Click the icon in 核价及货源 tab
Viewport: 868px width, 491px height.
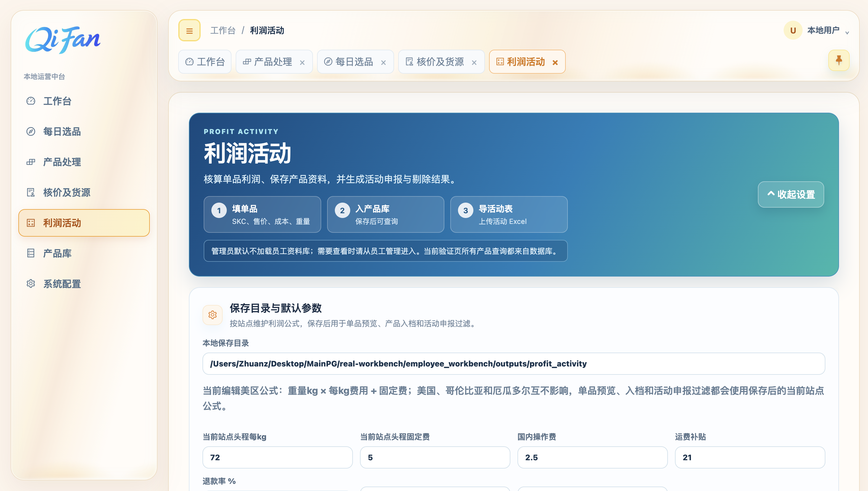click(409, 62)
